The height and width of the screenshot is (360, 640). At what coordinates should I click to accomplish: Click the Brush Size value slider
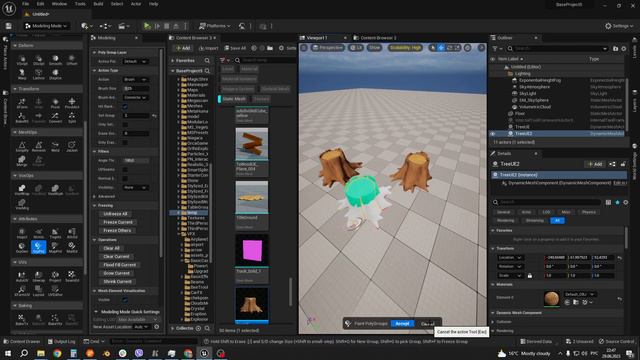tap(136, 89)
